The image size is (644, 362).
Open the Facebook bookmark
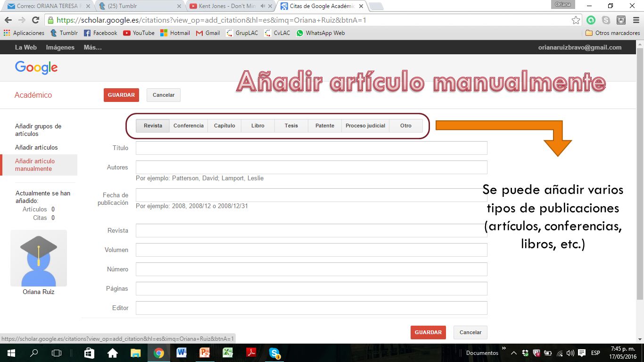pos(100,33)
